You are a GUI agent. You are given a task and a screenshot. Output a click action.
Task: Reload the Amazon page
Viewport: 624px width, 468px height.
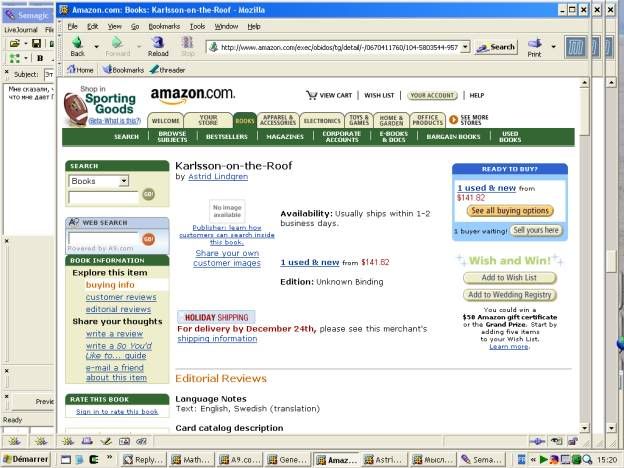158,46
